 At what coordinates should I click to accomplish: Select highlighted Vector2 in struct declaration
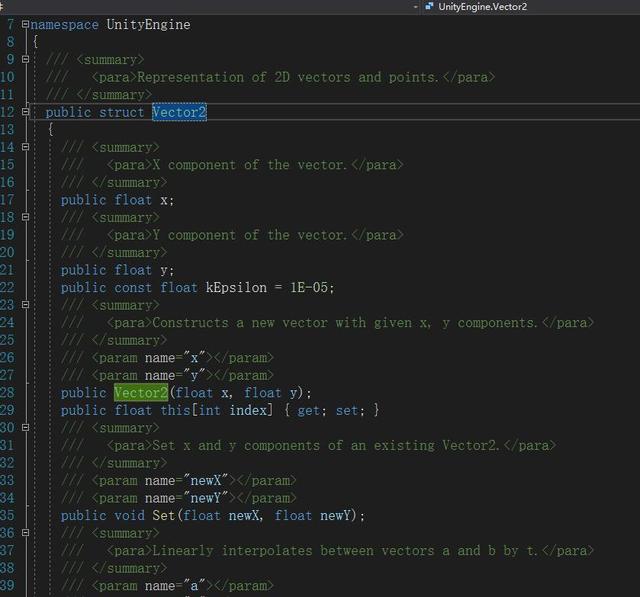[179, 112]
